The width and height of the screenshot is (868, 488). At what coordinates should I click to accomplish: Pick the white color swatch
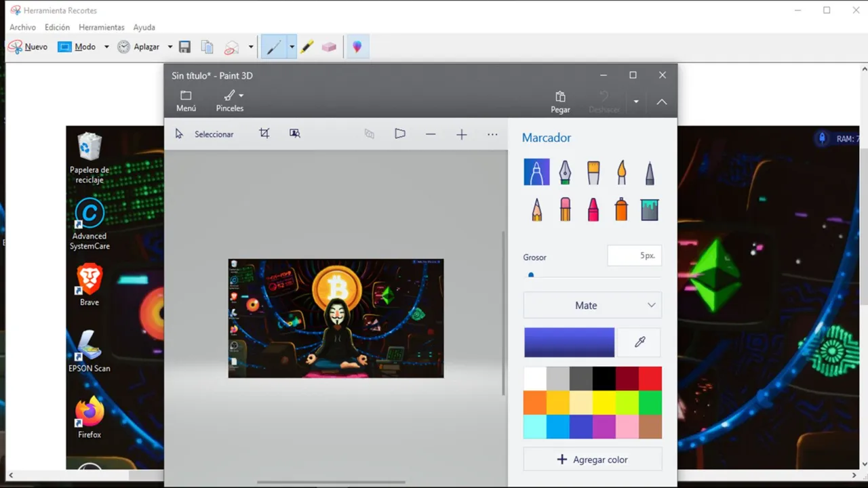coord(535,378)
